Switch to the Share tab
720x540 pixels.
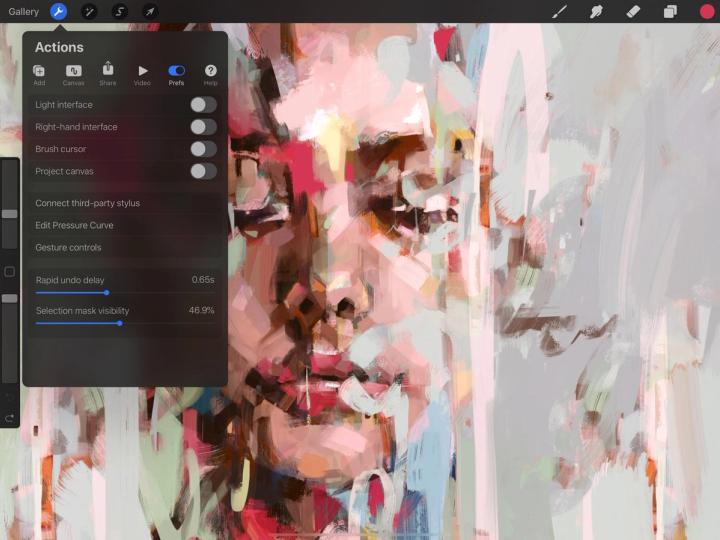107,74
